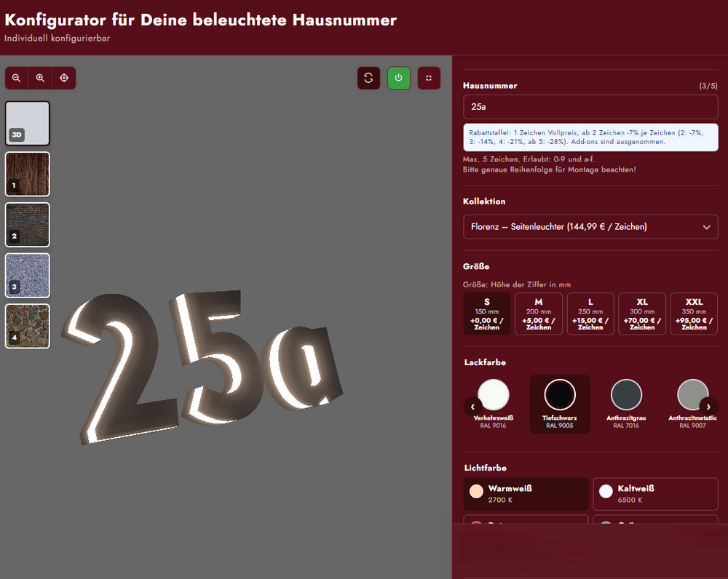Choose wood wall background thumbnail 1

pyautogui.click(x=28, y=174)
